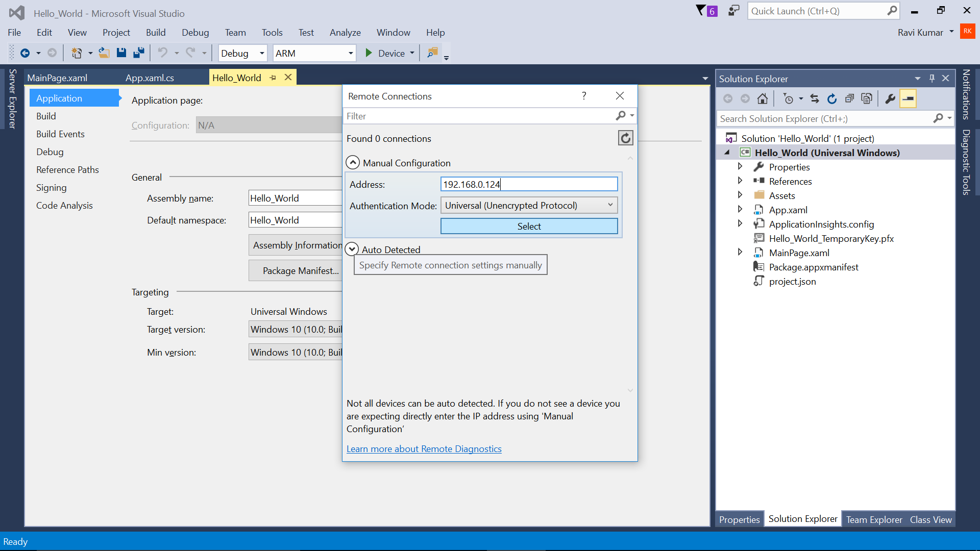Click the Undo toolbar icon
980x551 pixels.
(x=162, y=53)
